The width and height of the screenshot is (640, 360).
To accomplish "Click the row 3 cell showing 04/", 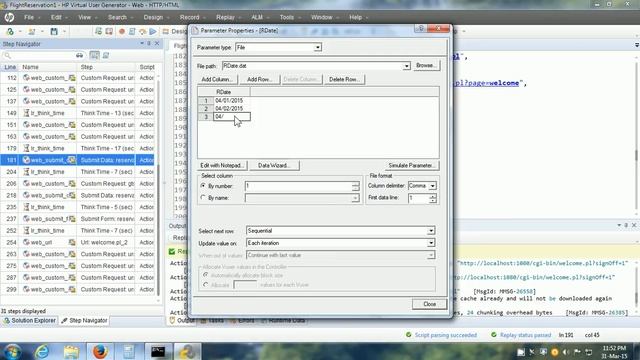I will (231, 117).
